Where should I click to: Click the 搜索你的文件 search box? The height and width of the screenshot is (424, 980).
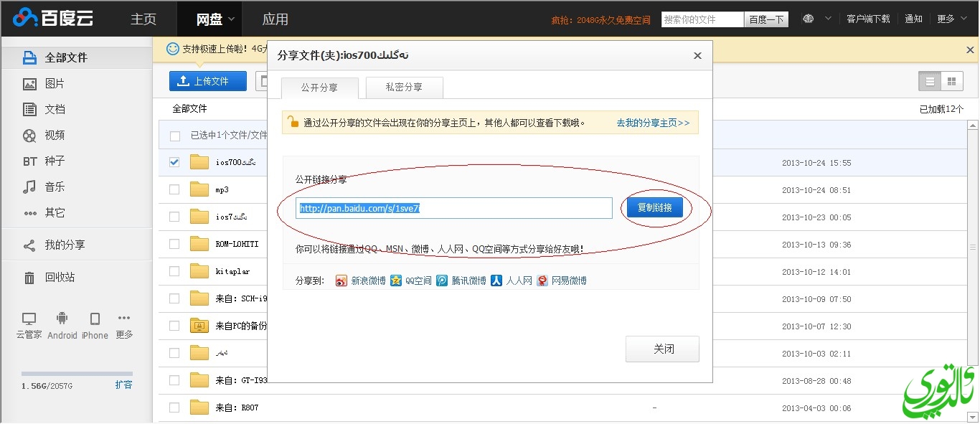702,19
